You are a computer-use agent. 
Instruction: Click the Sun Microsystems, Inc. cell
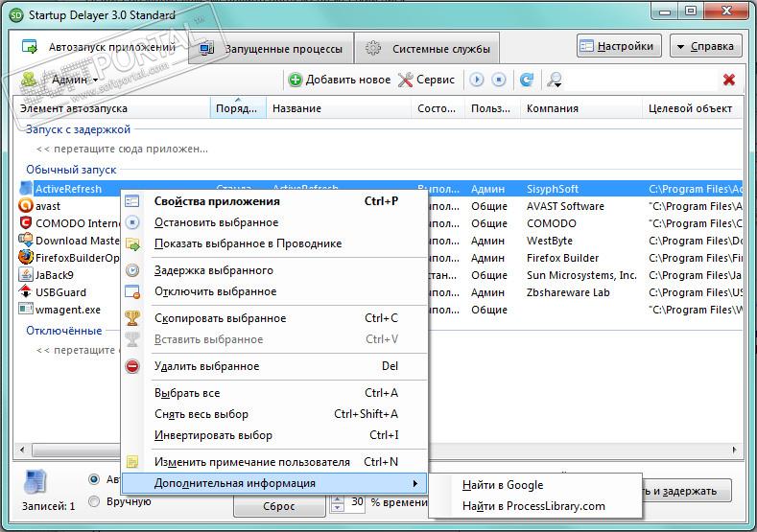point(581,275)
